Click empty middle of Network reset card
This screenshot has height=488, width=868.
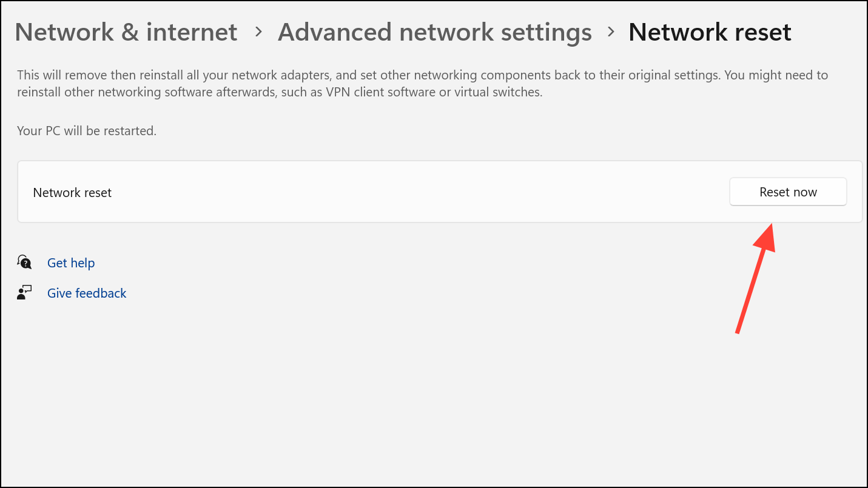click(x=419, y=192)
